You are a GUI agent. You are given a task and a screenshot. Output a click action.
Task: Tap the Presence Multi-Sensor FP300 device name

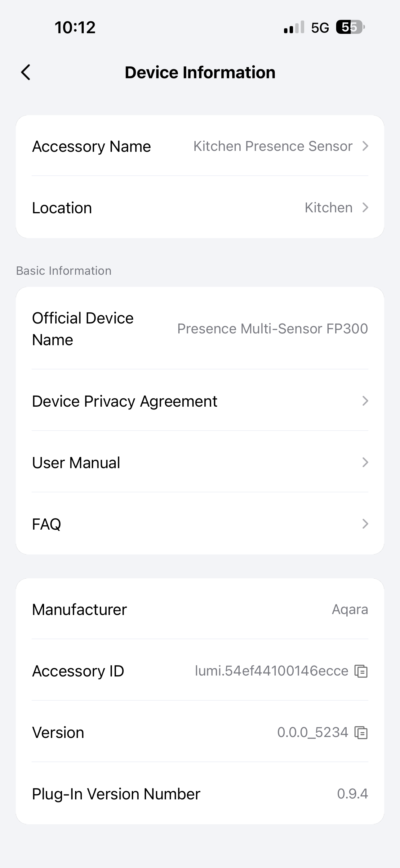coord(272,328)
